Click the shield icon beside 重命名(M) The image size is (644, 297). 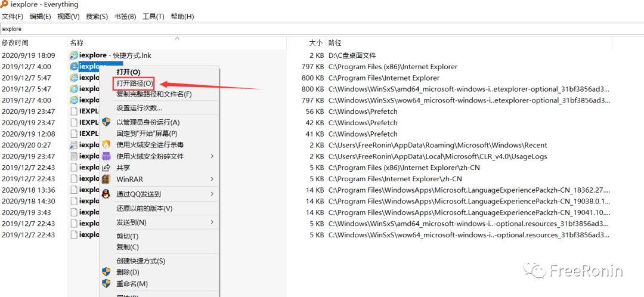point(106,283)
